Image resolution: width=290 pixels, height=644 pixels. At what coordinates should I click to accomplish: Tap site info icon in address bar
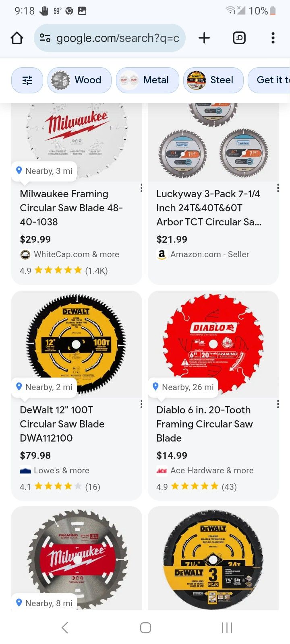pyautogui.click(x=45, y=38)
